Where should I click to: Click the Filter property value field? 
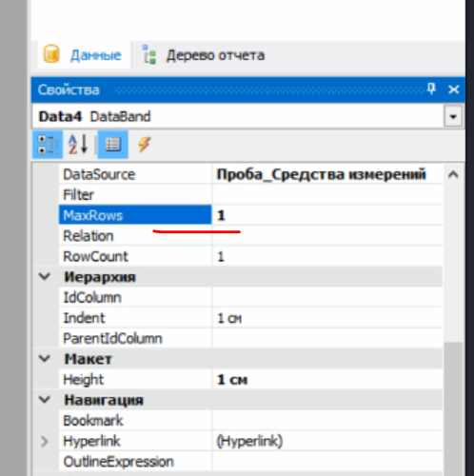tap(327, 194)
